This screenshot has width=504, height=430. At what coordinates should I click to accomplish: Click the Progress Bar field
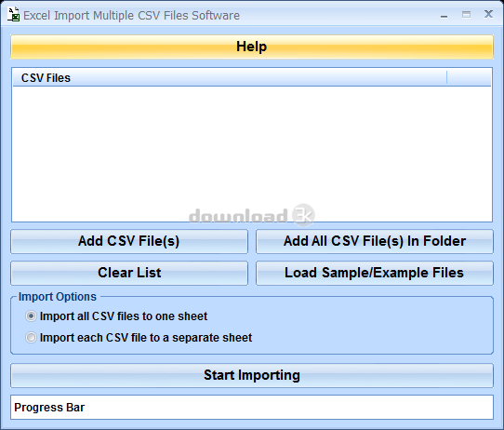point(252,407)
